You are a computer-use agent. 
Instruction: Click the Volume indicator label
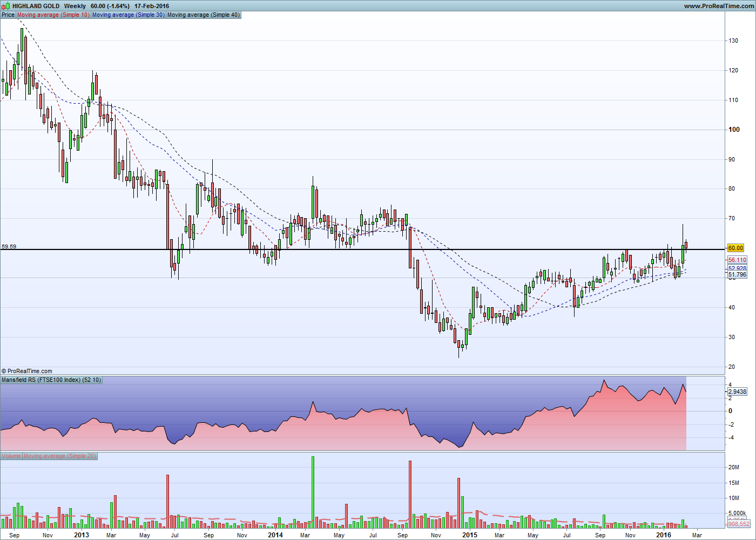tap(11, 456)
